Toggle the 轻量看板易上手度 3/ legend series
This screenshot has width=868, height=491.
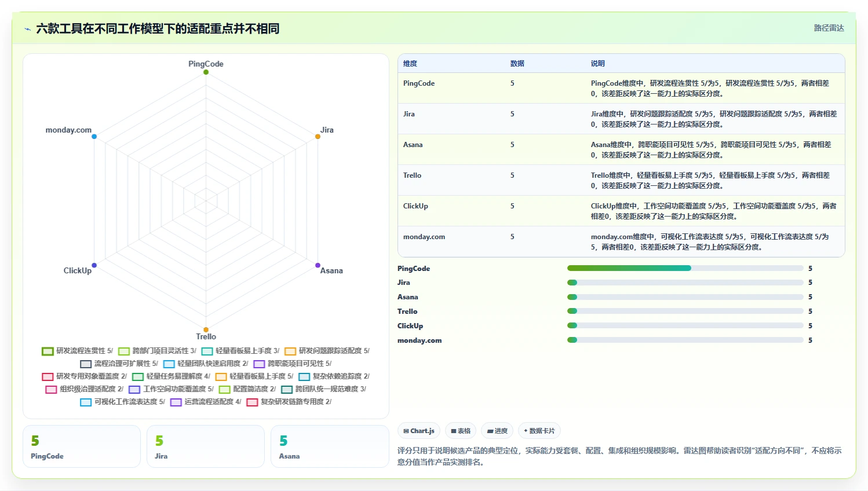tap(240, 351)
